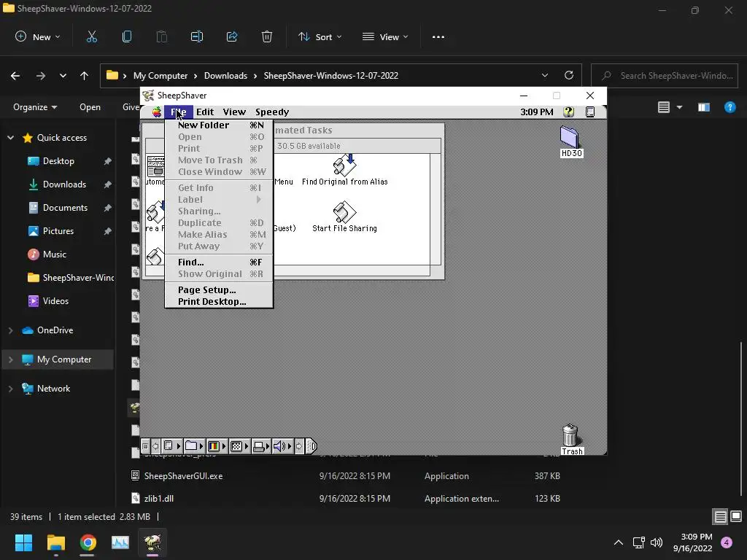Select Documents in Quick access
The height and width of the screenshot is (560, 747).
pos(65,208)
